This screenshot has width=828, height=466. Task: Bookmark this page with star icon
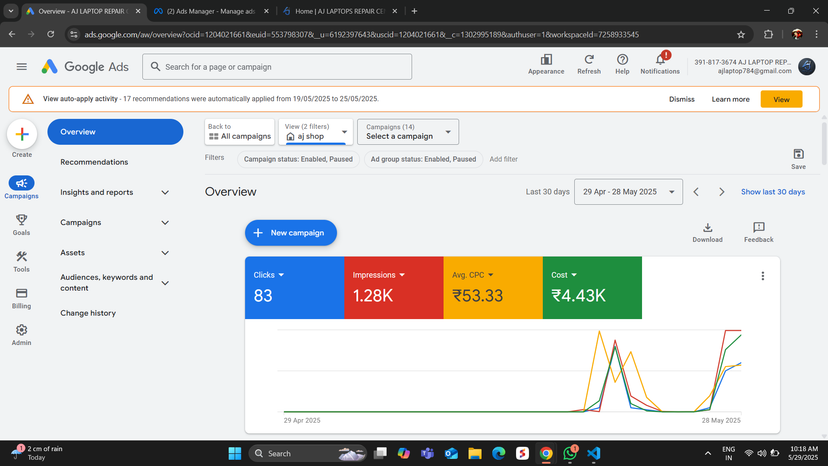[x=741, y=34]
